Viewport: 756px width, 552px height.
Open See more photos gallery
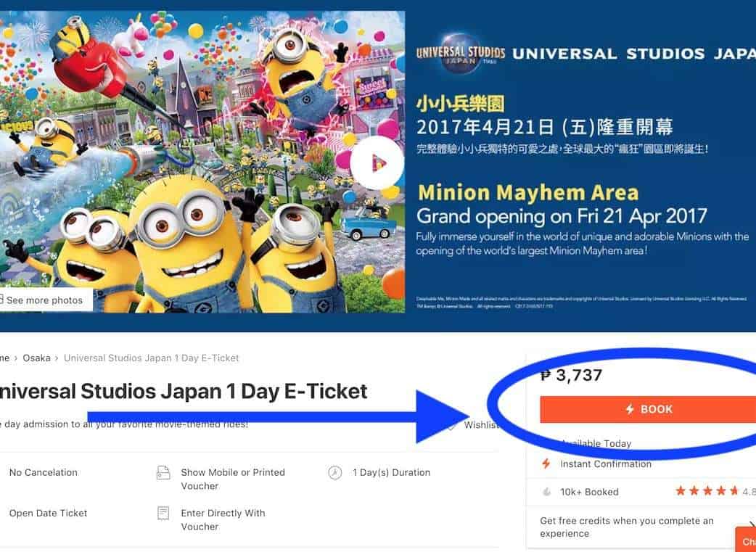tap(45, 300)
